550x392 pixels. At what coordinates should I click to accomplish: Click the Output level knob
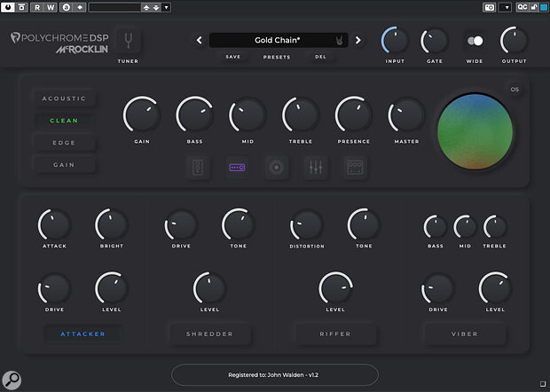pyautogui.click(x=514, y=41)
